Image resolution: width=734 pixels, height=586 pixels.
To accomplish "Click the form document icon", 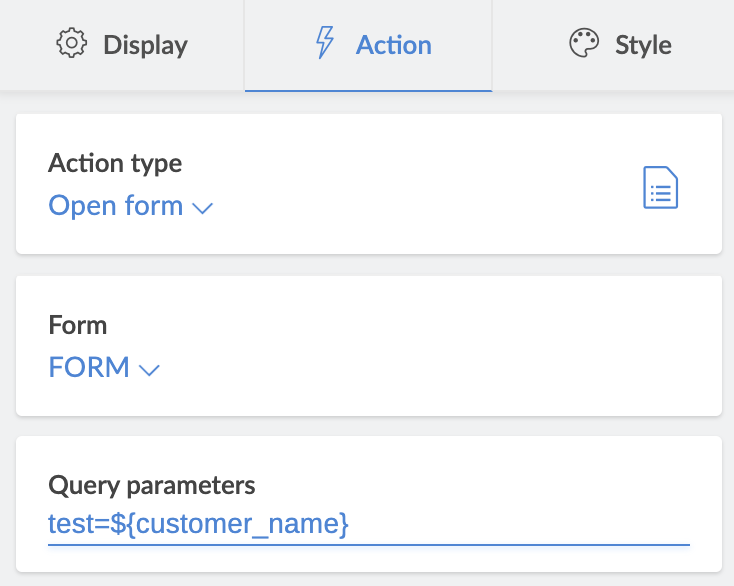I will point(660,188).
